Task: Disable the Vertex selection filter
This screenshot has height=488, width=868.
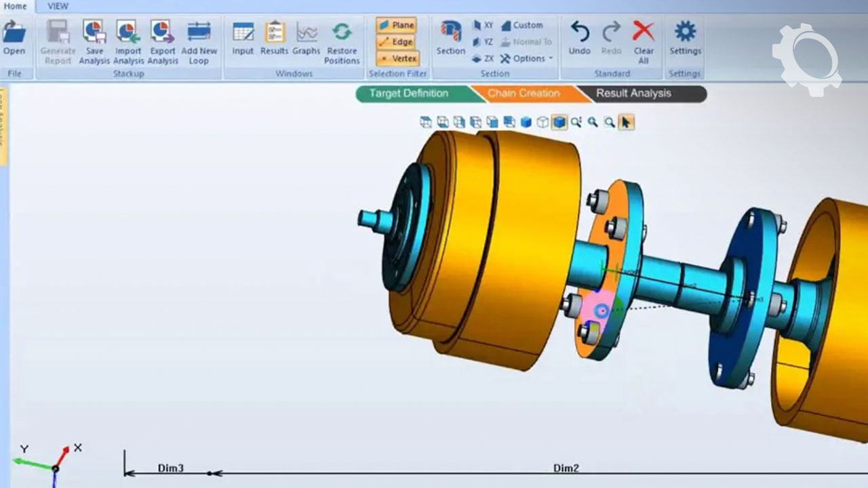Action: [x=397, y=59]
